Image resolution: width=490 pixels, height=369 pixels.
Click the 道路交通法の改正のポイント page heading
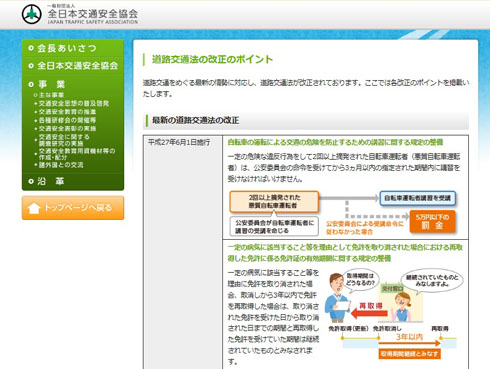click(212, 59)
